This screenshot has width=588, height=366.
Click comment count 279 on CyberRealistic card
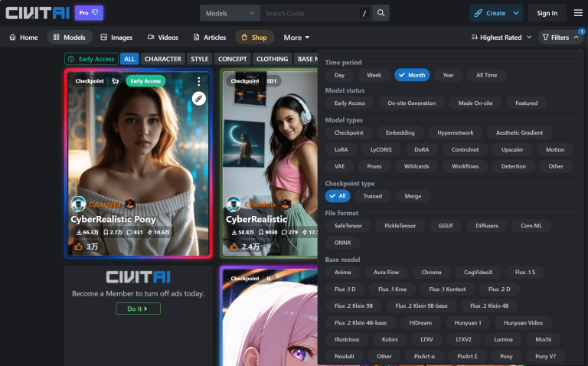(x=291, y=232)
